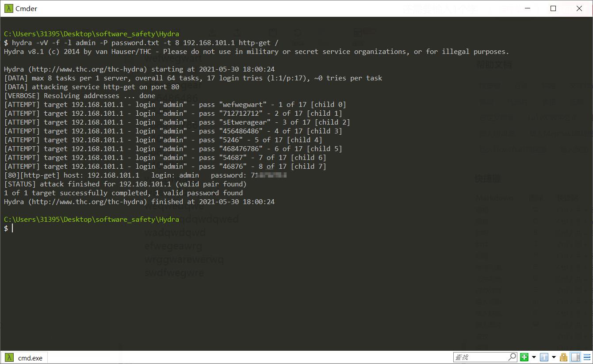Toggle the console lock icon

[x=563, y=357]
